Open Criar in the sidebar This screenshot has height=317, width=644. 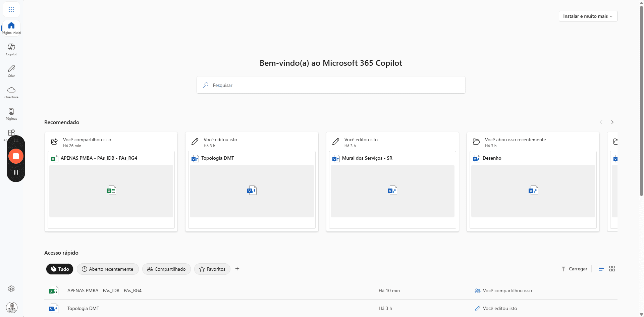click(11, 71)
